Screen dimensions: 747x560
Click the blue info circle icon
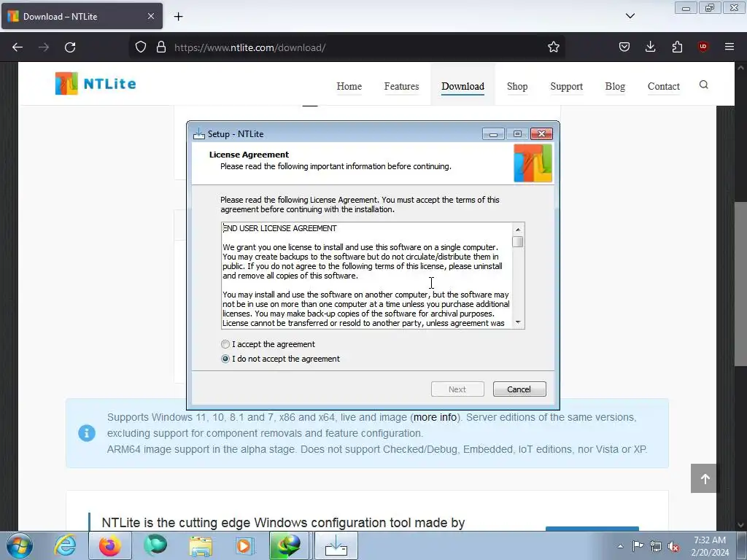tap(87, 433)
